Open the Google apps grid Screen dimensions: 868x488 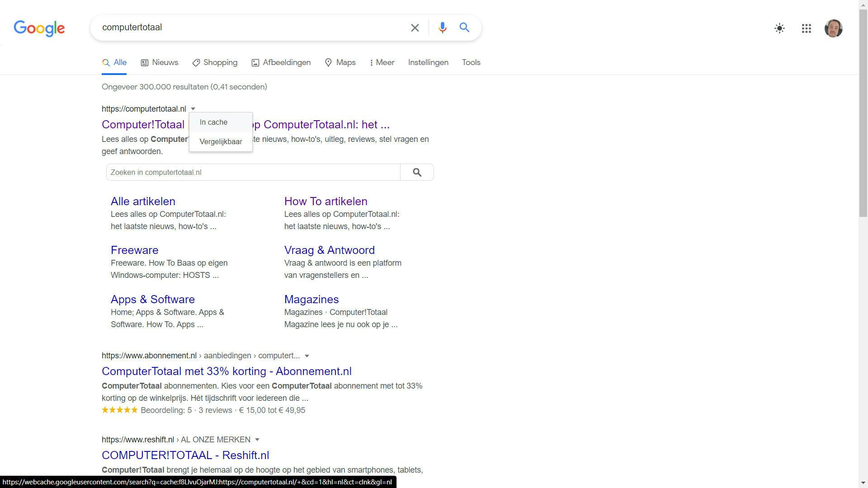(806, 28)
